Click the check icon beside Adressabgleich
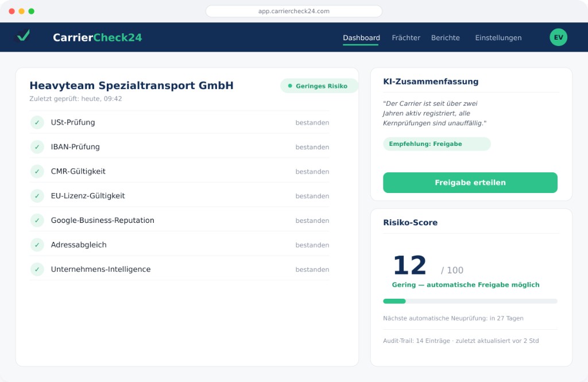The height and width of the screenshot is (382, 588). pos(37,245)
